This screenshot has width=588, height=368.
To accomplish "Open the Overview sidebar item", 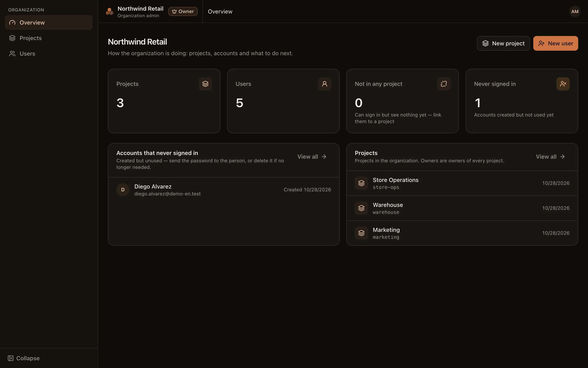I will 49,22.
